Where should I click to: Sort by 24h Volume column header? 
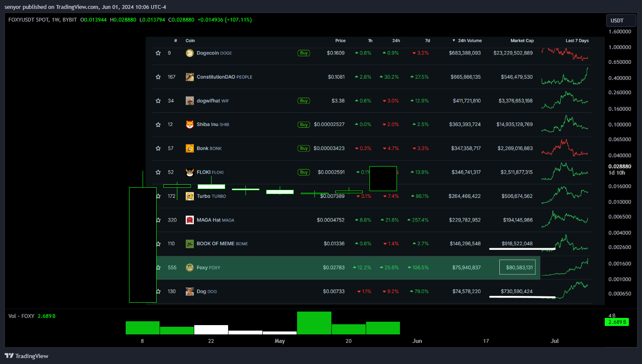point(467,41)
